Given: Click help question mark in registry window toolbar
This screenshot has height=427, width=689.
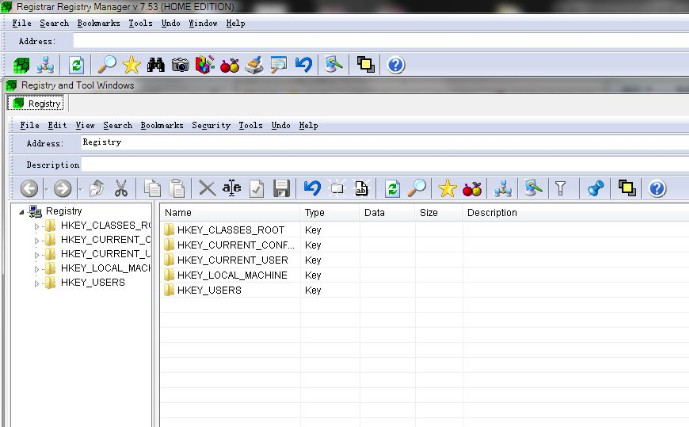Looking at the screenshot, I should coord(657,189).
